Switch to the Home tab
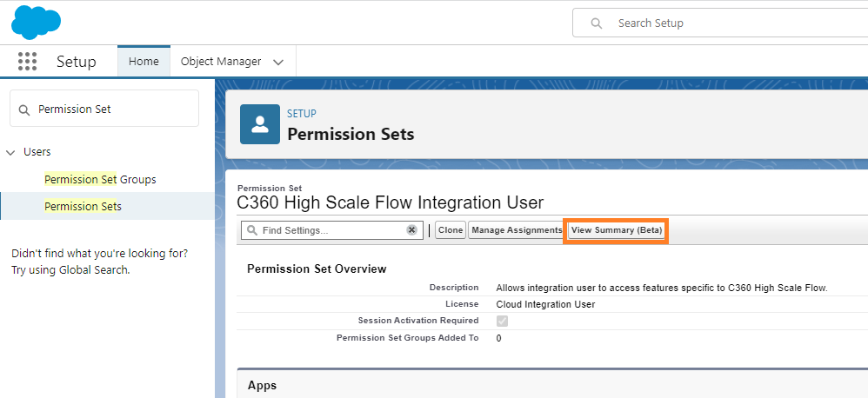Screen dimensions: 868x398 144,62
